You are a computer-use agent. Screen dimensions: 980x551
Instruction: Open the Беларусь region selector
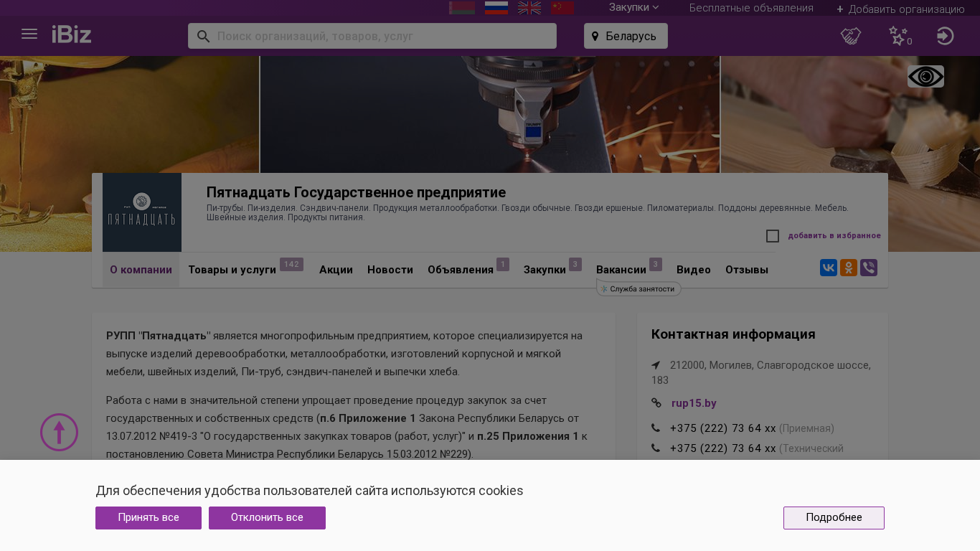coord(626,36)
